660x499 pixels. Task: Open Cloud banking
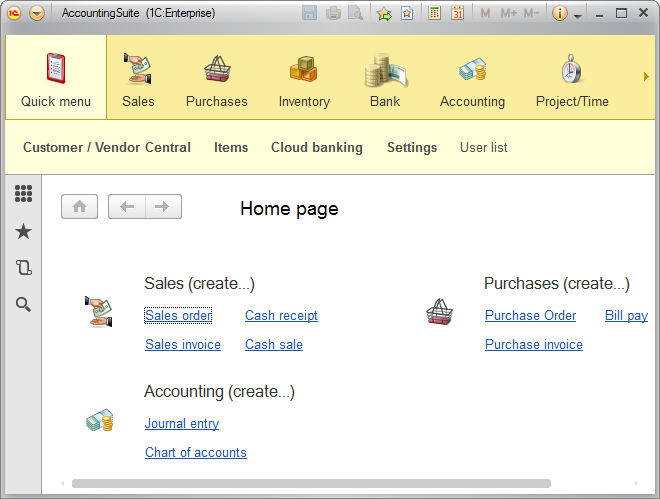pyautogui.click(x=317, y=147)
